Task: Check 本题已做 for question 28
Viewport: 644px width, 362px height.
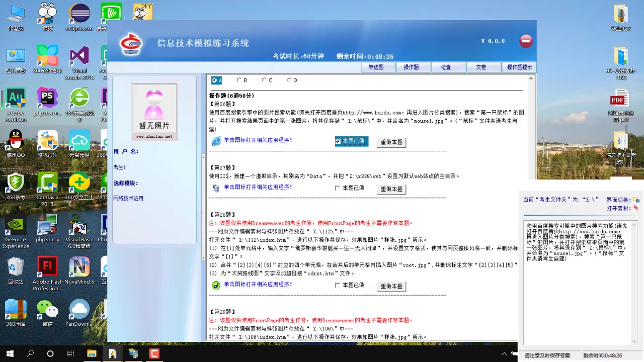Action: pyautogui.click(x=338, y=285)
